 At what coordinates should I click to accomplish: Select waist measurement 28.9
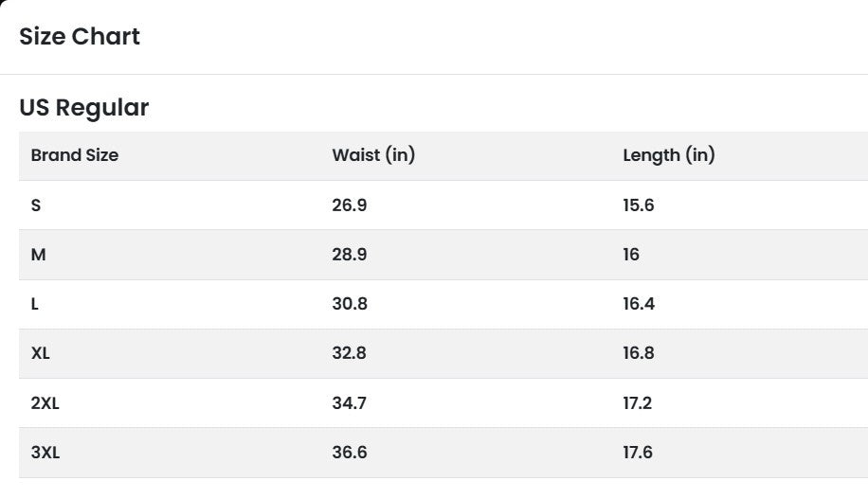(x=349, y=255)
